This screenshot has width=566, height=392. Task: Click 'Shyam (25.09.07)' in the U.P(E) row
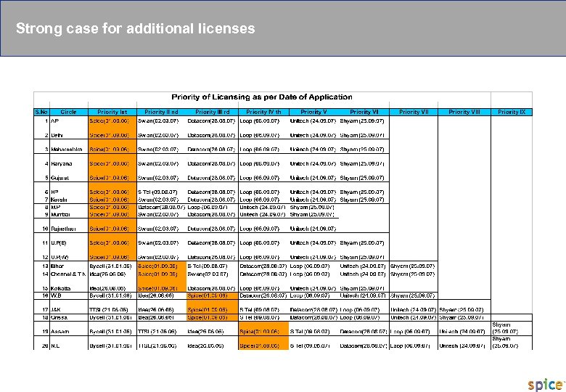pos(362,243)
